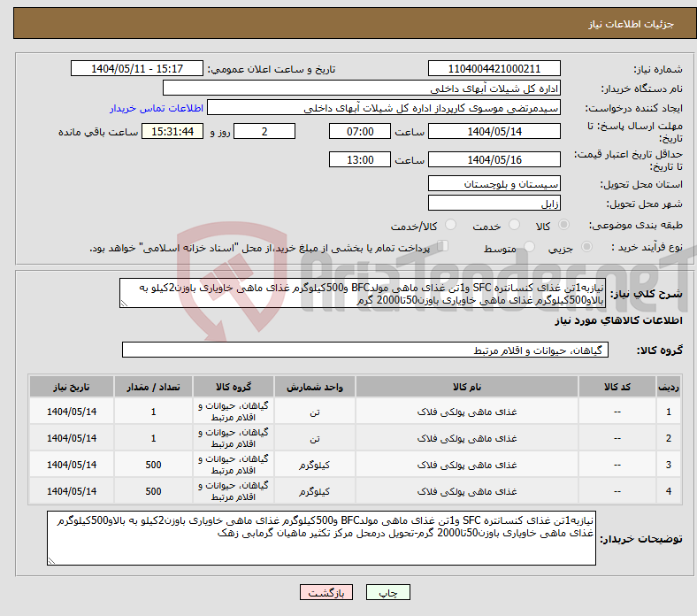
Task: Click the تاریخ نیاز column header
Action: 72,387
